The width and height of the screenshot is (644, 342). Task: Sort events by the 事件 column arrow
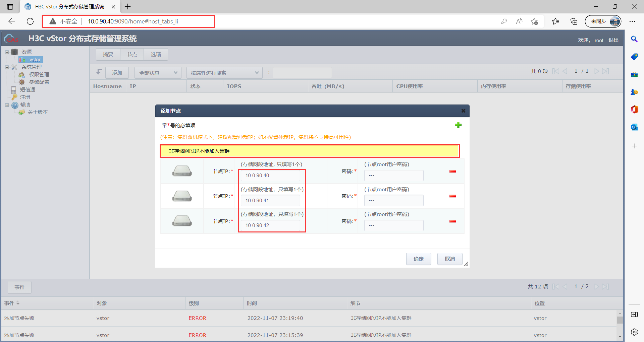18,303
